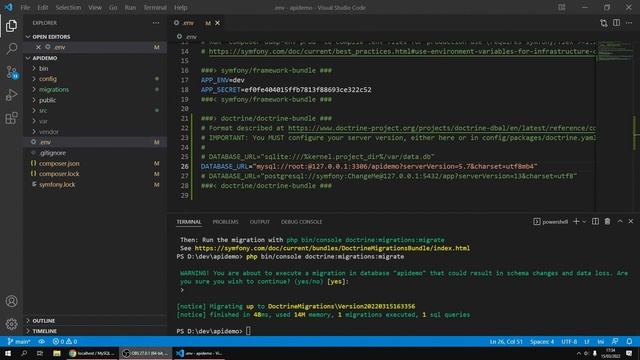Open Windows Start button
Image resolution: width=640 pixels, height=360 pixels.
coord(8,353)
